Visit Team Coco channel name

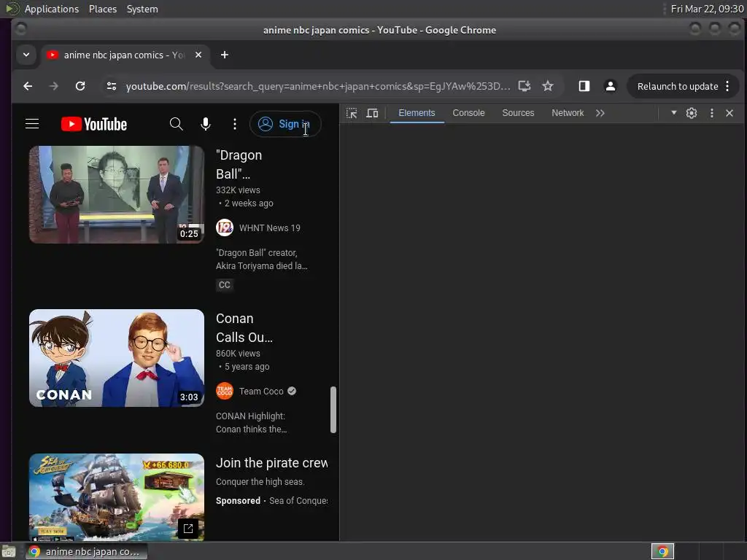click(x=261, y=392)
